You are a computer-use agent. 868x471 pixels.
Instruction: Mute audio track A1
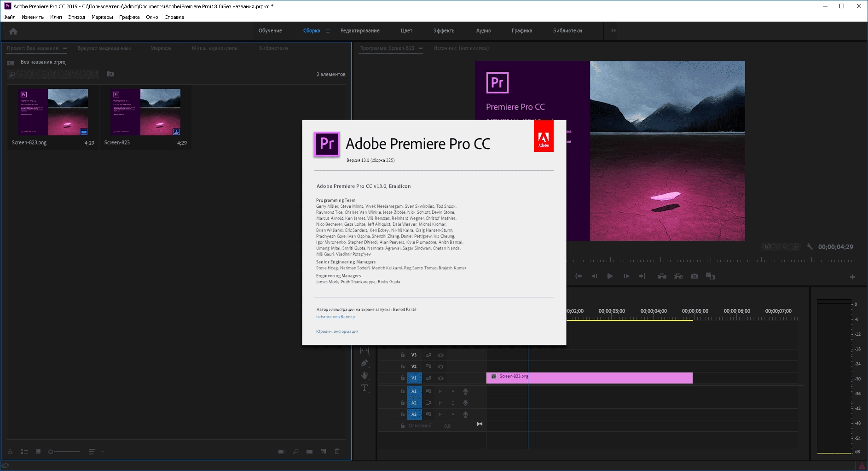pyautogui.click(x=440, y=391)
